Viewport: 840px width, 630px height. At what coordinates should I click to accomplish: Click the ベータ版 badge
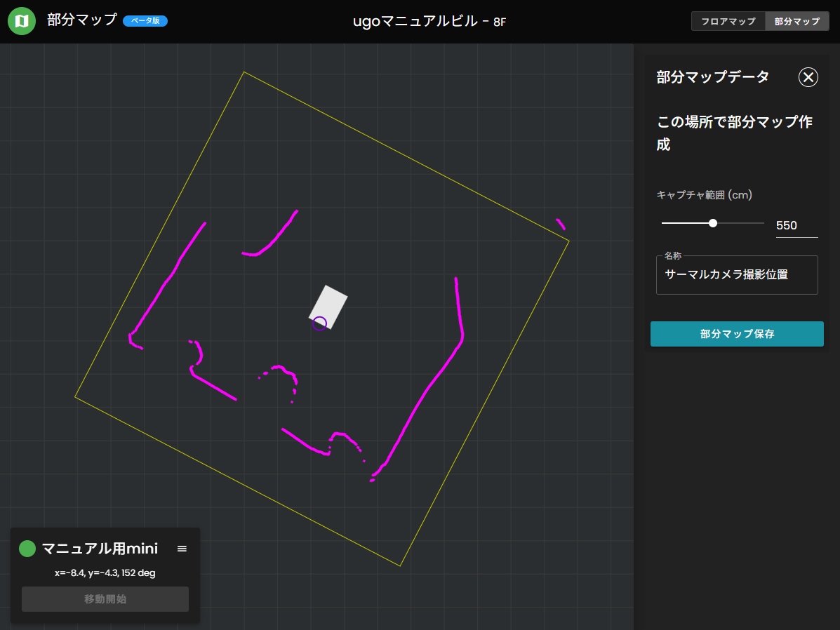145,21
